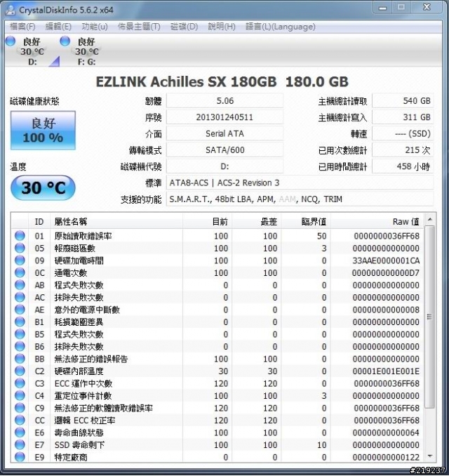Click status orb for attribute 05
449x476 pixels.
click(x=20, y=248)
